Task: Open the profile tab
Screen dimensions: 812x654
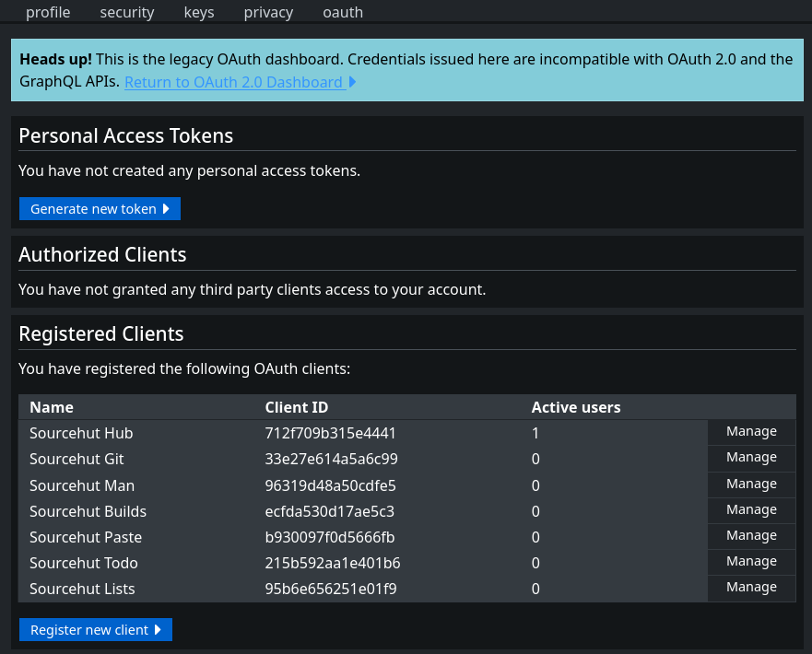Action: pos(48,12)
